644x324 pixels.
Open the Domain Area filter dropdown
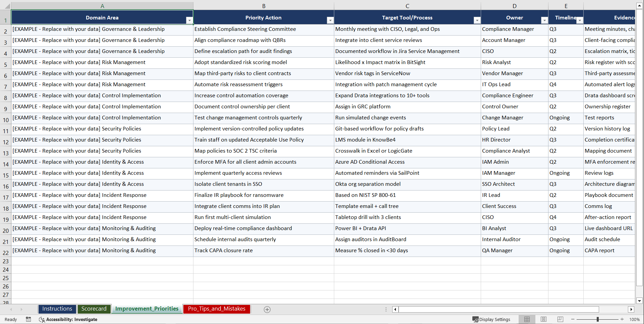click(190, 20)
